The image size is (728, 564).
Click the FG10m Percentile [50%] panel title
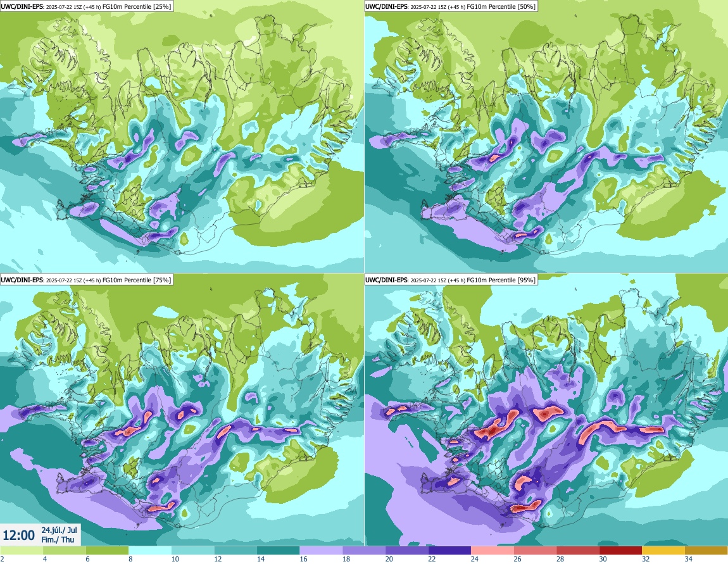(451, 6)
